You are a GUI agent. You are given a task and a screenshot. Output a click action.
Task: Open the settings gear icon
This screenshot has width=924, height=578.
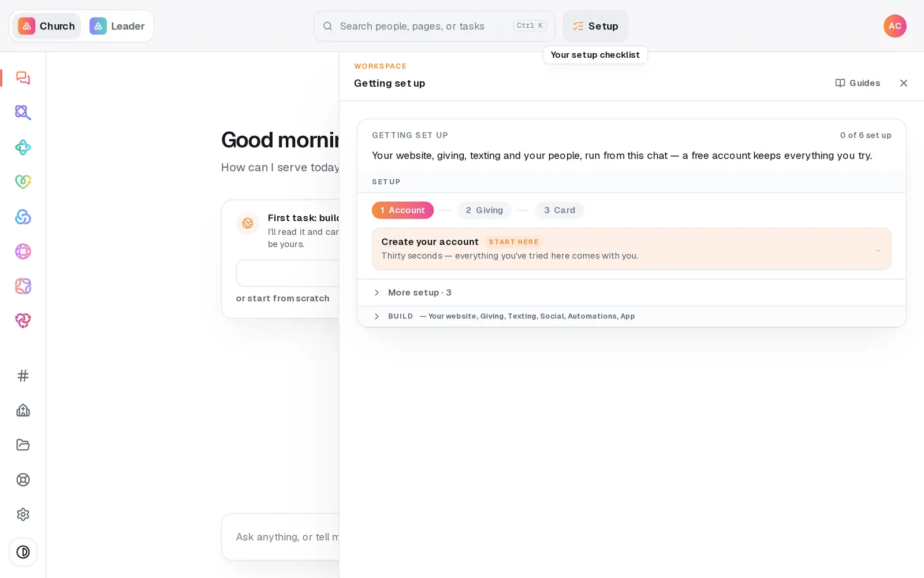[23, 514]
